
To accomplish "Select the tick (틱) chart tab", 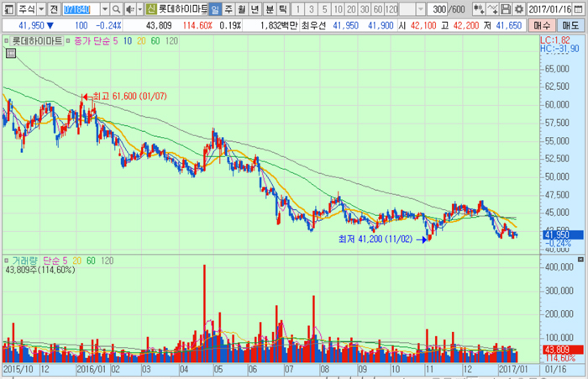I will pyautogui.click(x=283, y=9).
